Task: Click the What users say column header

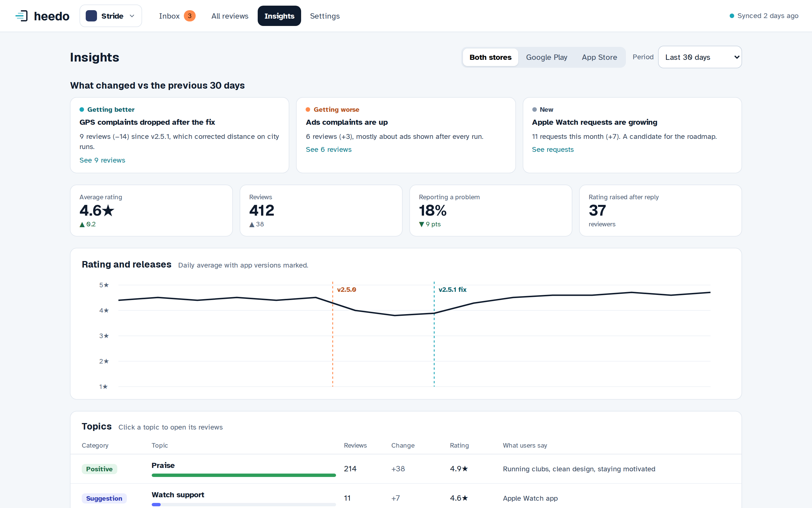Action: click(525, 446)
